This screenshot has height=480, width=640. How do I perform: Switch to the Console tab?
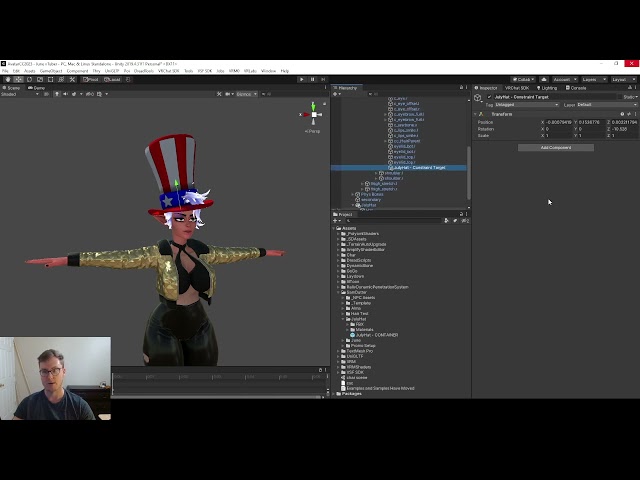coord(576,88)
